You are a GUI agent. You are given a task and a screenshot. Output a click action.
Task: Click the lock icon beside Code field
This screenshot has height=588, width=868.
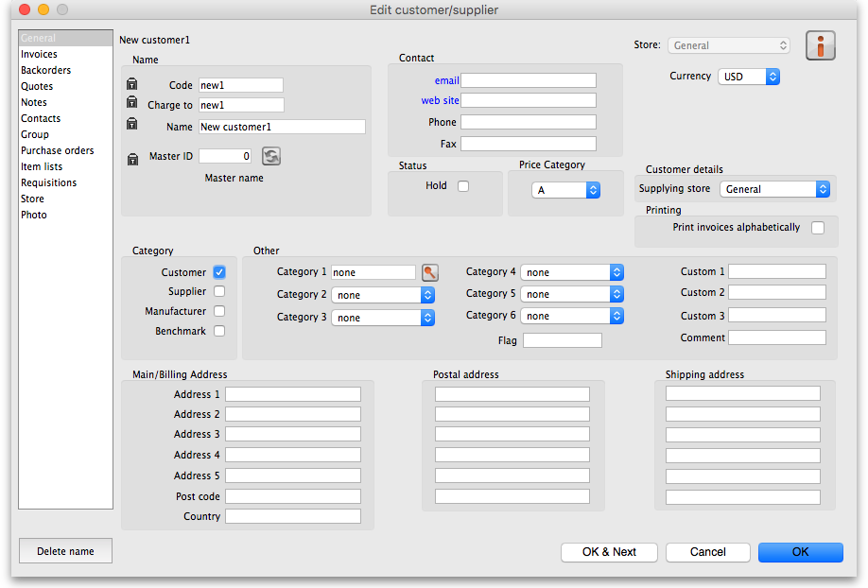[132, 85]
